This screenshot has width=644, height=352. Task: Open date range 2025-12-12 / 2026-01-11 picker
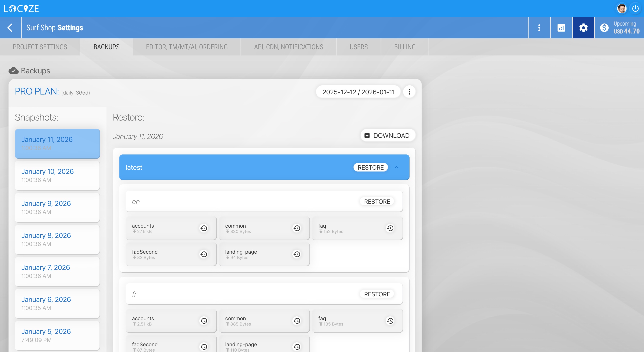(358, 92)
